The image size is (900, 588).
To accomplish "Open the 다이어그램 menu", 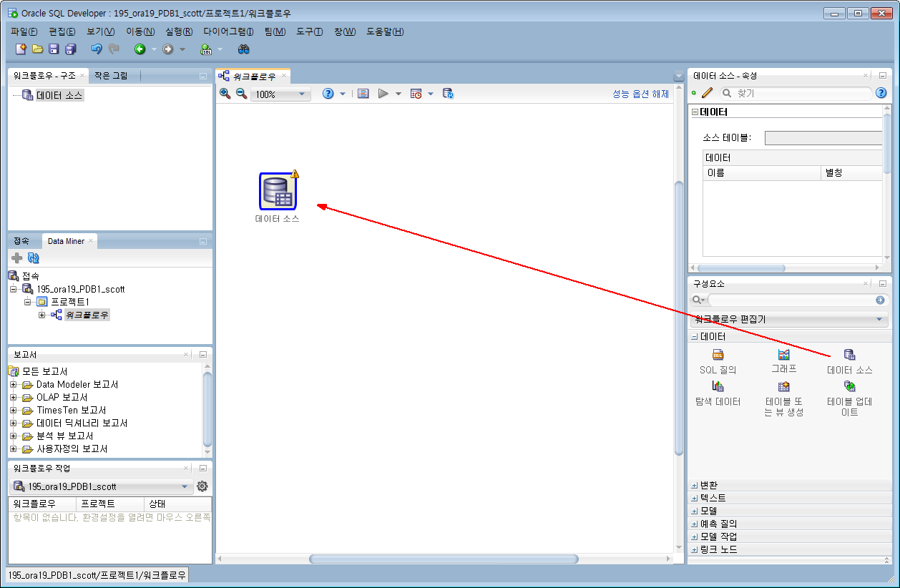I will point(228,31).
